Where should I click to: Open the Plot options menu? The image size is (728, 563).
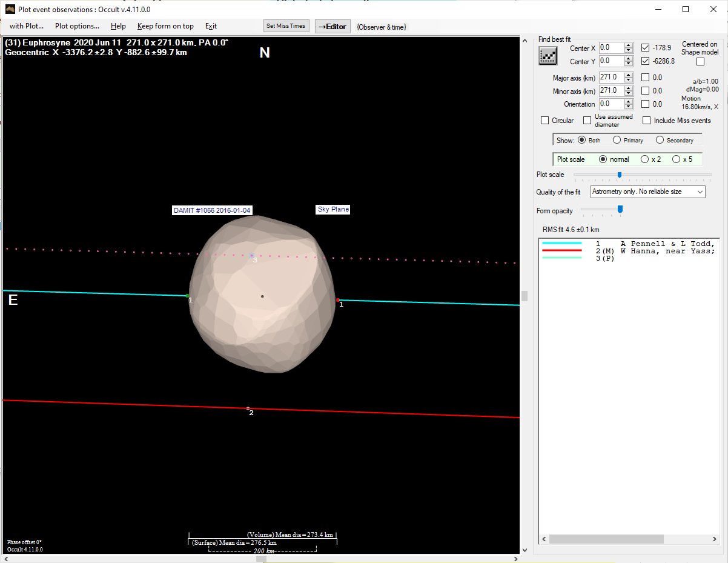77,26
